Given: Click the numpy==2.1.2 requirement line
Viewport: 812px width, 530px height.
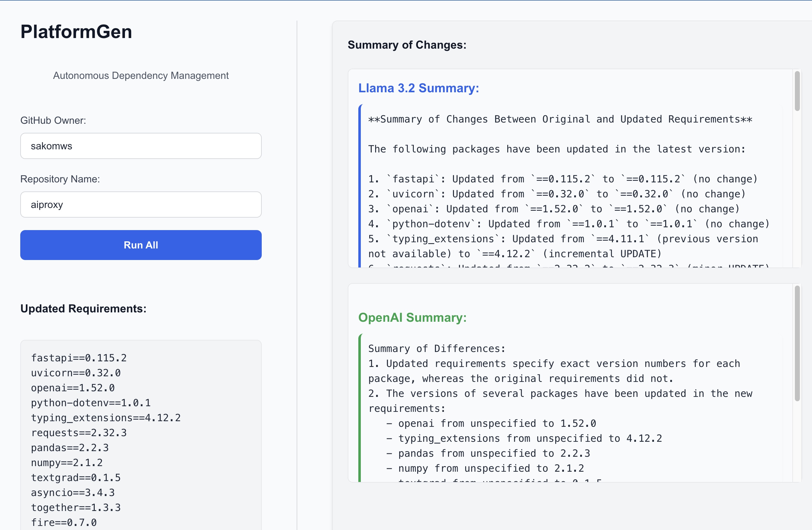Looking at the screenshot, I should 67,462.
